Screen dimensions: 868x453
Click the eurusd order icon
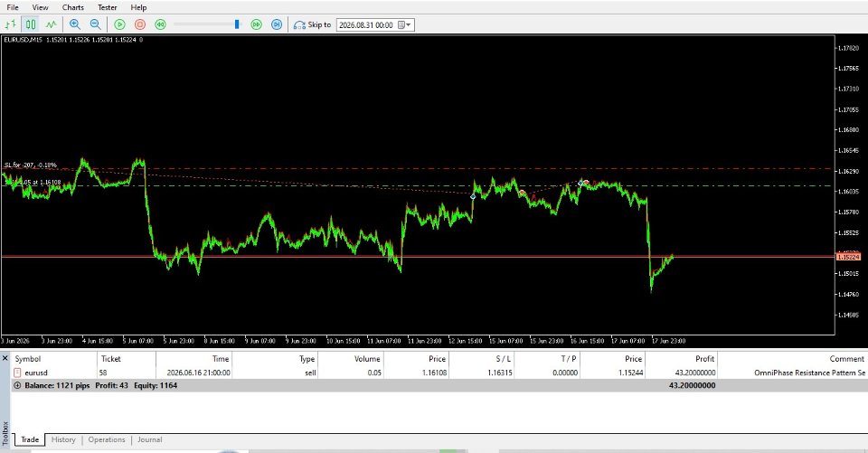coord(17,373)
